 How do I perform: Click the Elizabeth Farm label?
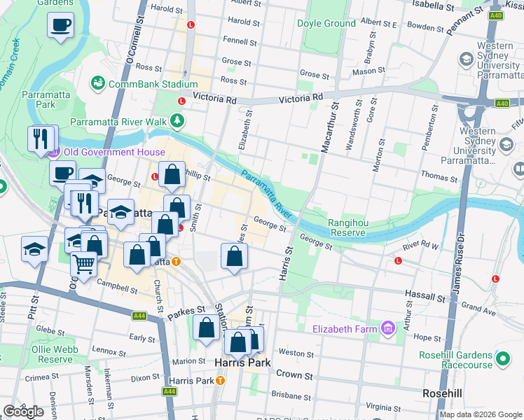point(345,329)
